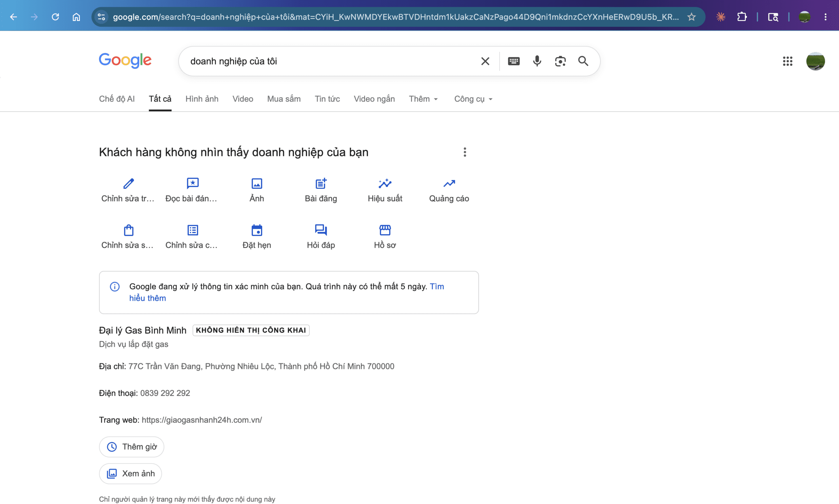839x504 pixels.
Task: Switch to Video tab
Action: click(243, 99)
